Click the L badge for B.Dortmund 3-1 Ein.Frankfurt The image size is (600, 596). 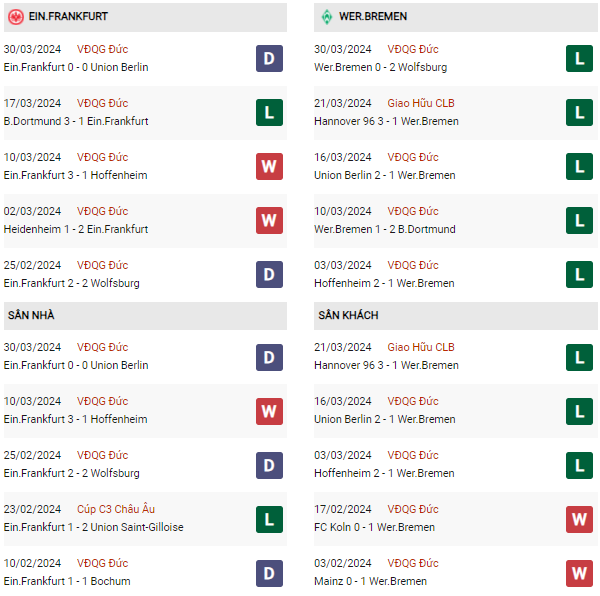point(268,112)
